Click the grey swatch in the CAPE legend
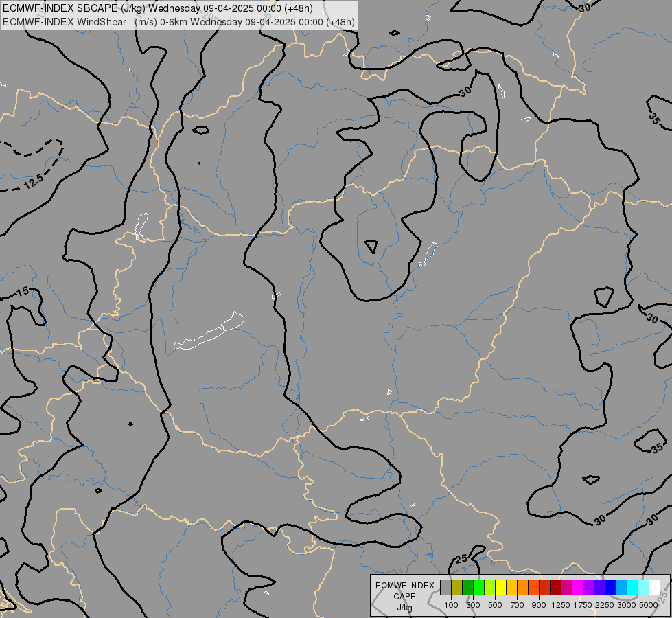Viewport: 672px width, 618px height. [445, 587]
